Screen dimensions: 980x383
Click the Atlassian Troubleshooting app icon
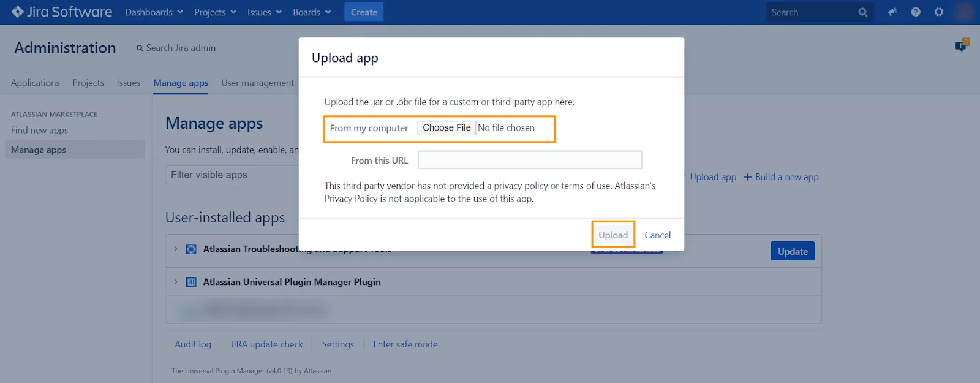tap(191, 249)
